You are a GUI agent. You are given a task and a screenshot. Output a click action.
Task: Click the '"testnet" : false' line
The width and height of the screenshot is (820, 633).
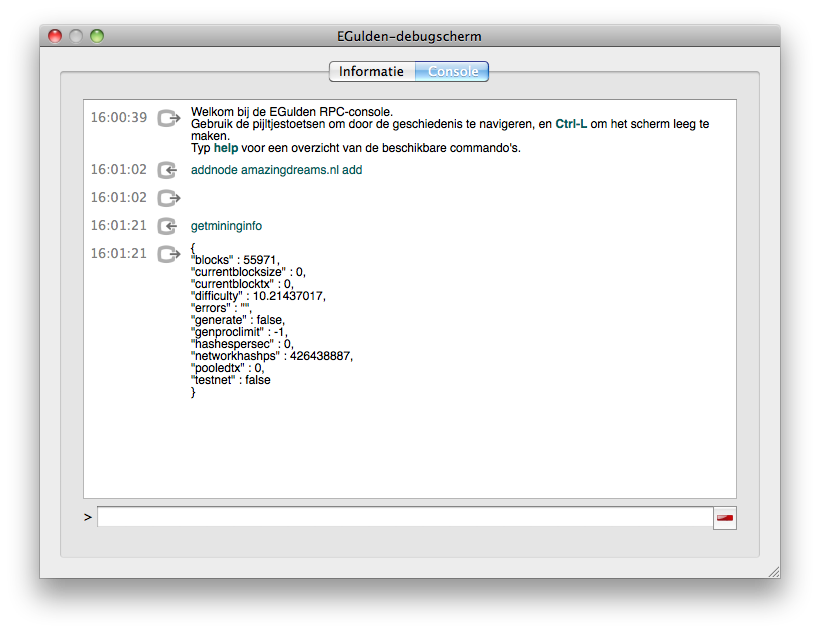pyautogui.click(x=231, y=380)
